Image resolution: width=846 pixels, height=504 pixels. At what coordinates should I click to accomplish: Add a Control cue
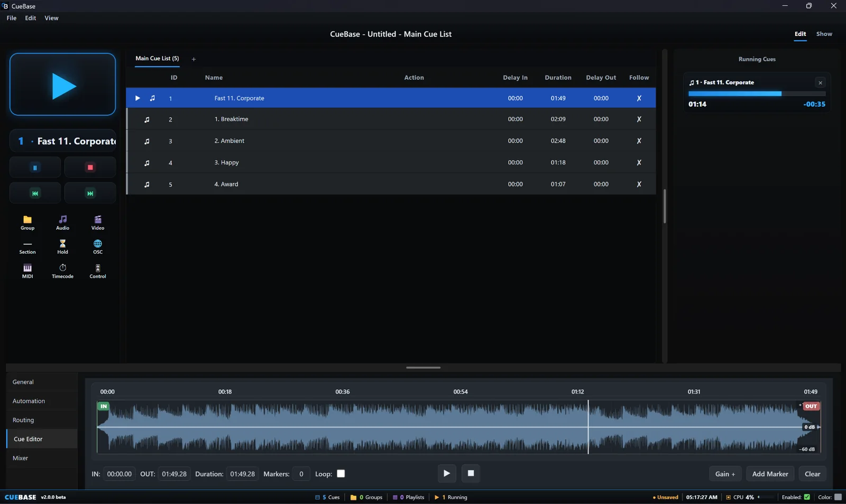click(x=98, y=271)
